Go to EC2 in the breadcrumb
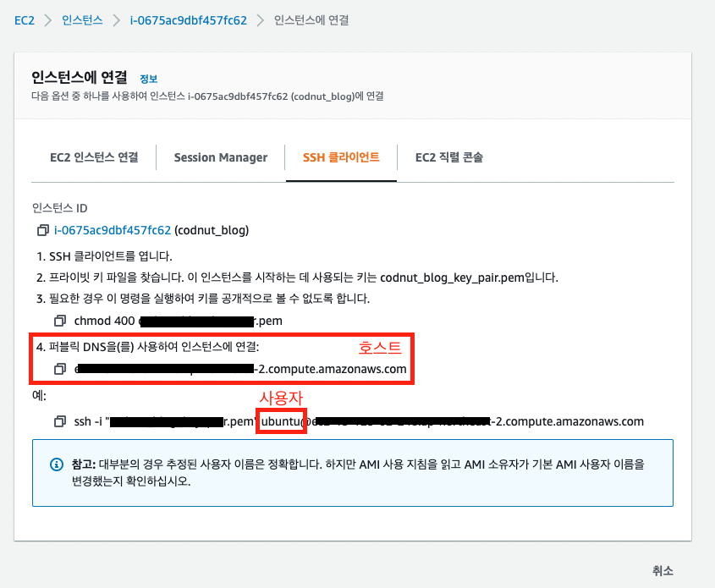The height and width of the screenshot is (588, 715). pos(25,20)
